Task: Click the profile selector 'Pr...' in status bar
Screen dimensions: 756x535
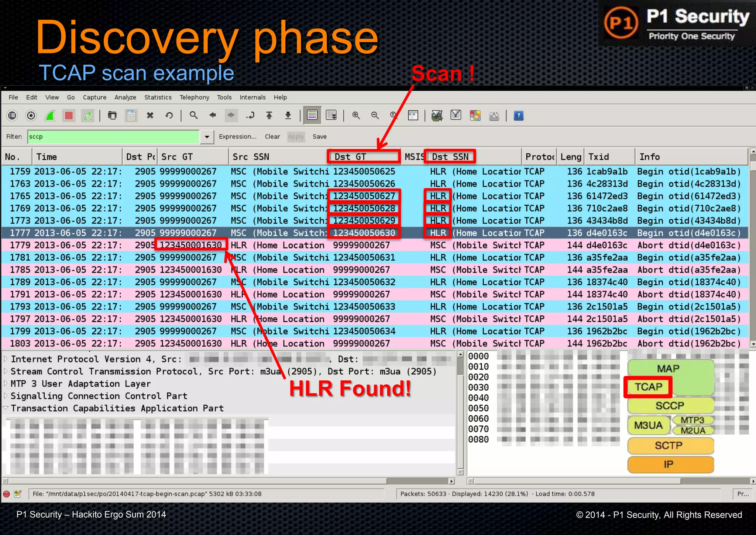Action: 743,494
